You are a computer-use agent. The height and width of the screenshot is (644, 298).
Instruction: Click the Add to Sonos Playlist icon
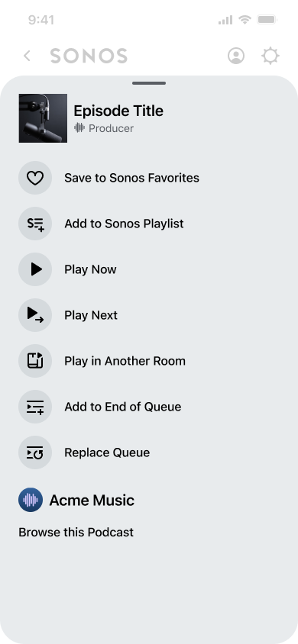35,224
